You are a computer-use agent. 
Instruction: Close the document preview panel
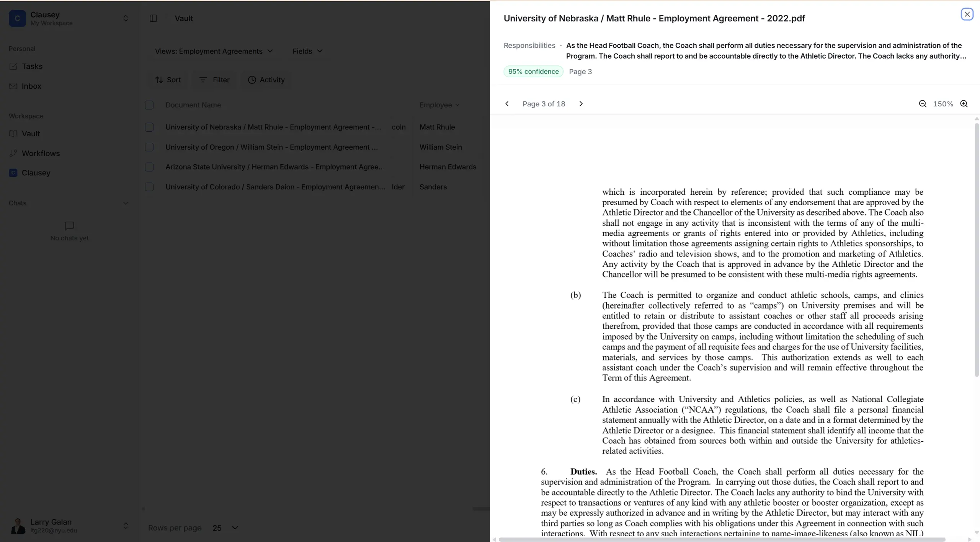click(967, 14)
